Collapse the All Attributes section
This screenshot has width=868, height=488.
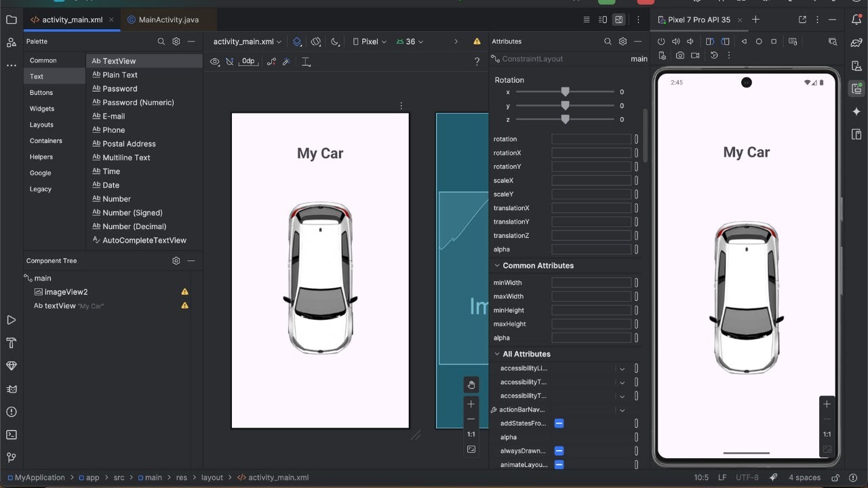click(497, 354)
